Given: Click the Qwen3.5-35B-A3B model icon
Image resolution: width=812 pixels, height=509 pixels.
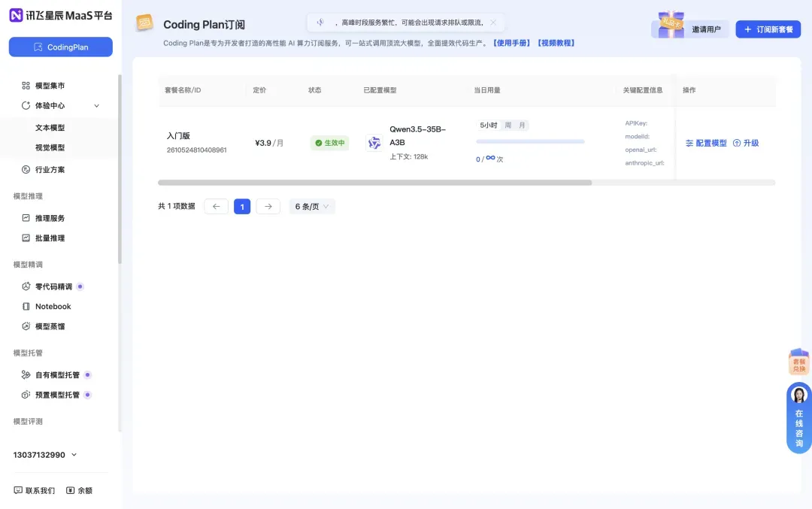Looking at the screenshot, I should coord(374,143).
